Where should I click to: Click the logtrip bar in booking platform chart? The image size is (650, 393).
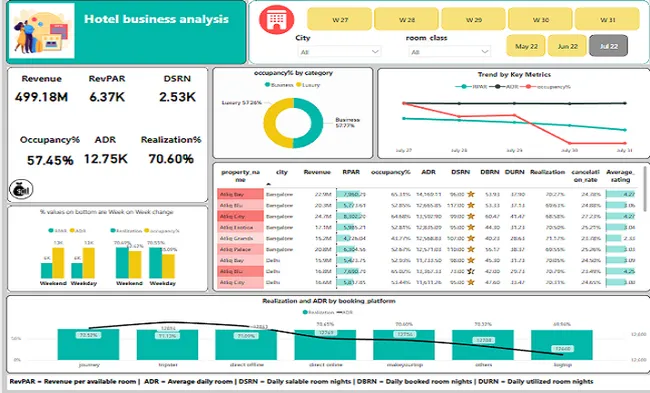(x=562, y=345)
